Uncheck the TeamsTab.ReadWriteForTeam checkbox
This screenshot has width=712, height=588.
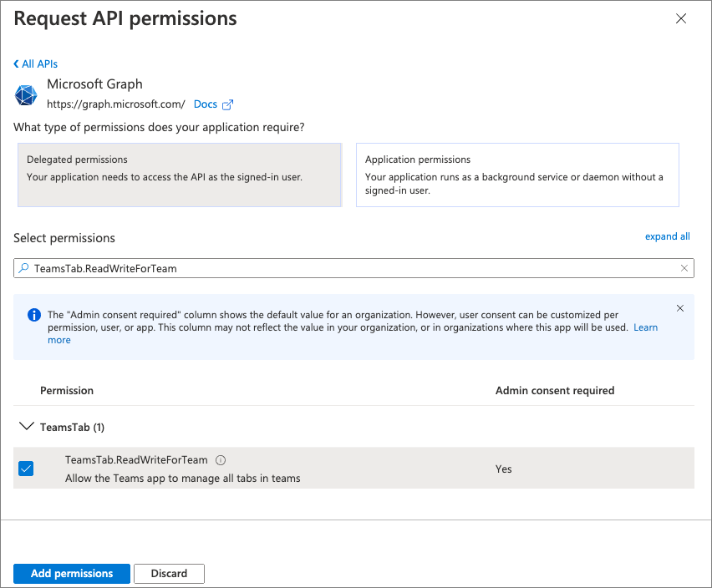[26, 469]
